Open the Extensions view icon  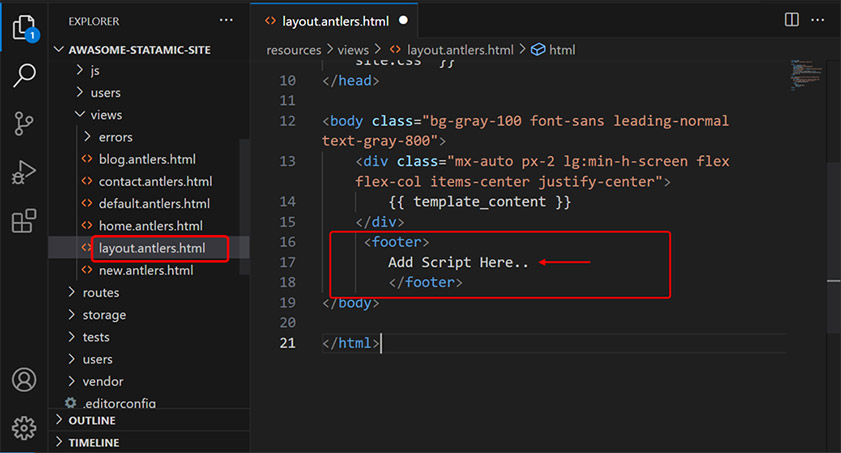click(24, 220)
